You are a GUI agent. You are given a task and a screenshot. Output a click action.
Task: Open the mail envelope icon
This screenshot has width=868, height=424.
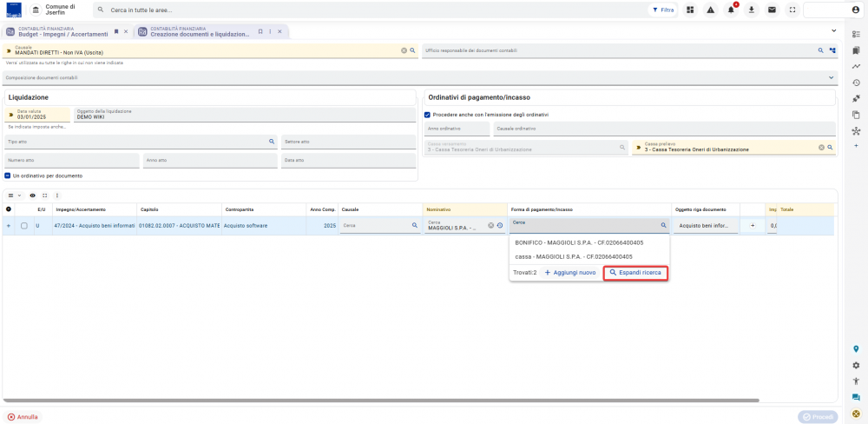[772, 10]
